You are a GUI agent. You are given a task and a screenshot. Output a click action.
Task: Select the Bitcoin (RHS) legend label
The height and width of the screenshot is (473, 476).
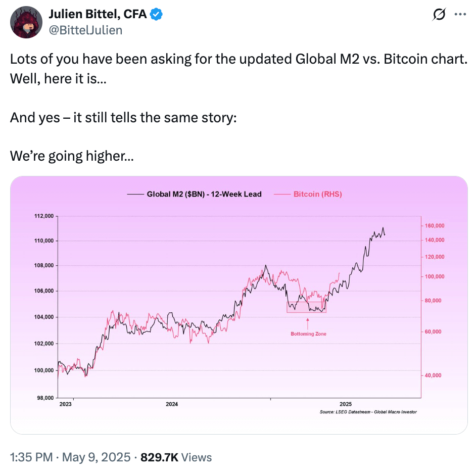tap(317, 194)
